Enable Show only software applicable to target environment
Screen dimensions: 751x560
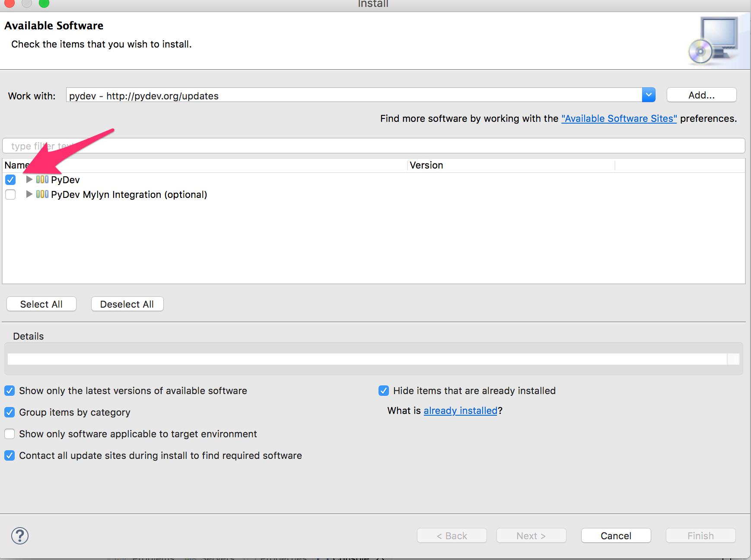pyautogui.click(x=10, y=434)
